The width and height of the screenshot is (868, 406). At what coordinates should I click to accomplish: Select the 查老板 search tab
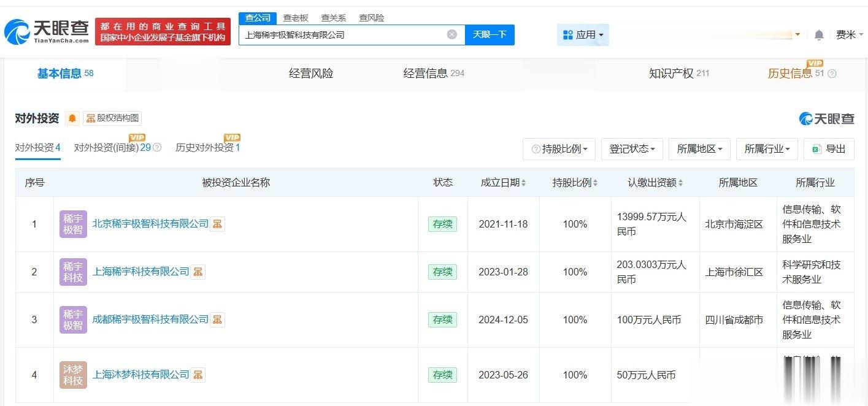click(x=296, y=18)
